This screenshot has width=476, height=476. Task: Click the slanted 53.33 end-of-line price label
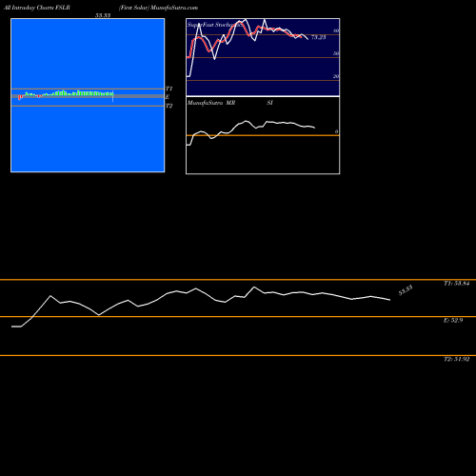click(x=406, y=290)
